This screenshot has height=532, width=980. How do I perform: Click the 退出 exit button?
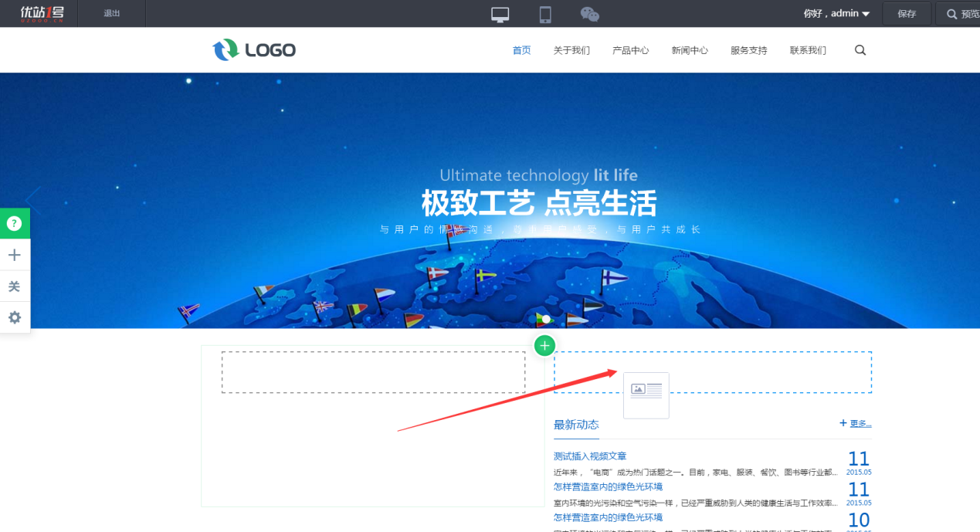tap(112, 13)
